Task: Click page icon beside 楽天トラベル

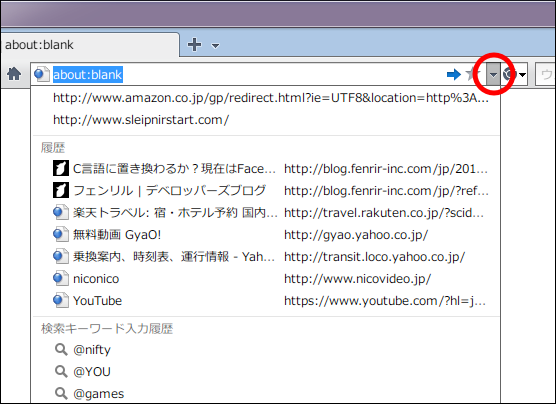Action: coord(61,212)
